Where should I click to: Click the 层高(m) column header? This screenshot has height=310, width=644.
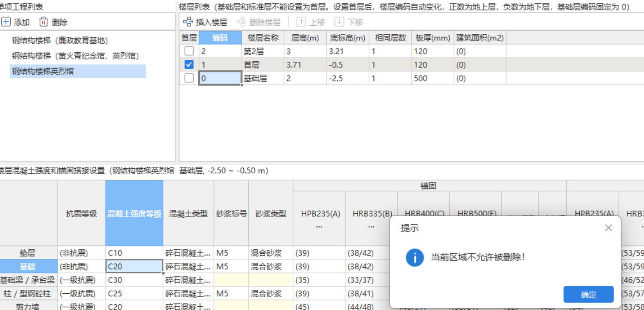(305, 38)
